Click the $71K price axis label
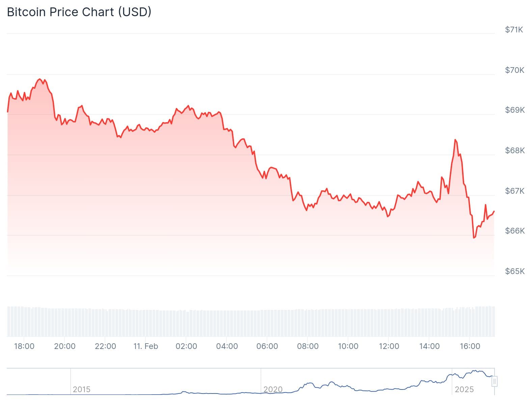 click(514, 30)
